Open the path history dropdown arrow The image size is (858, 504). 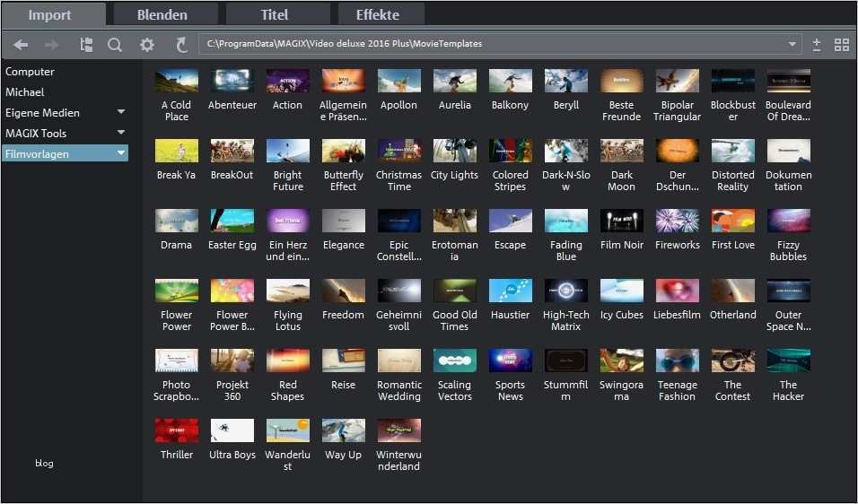(x=792, y=44)
